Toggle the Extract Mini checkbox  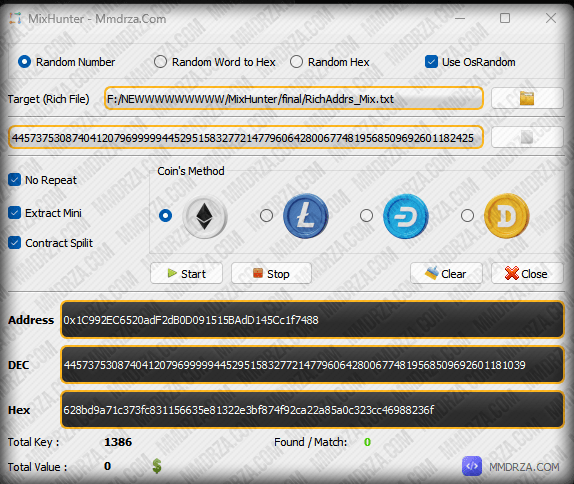15,213
